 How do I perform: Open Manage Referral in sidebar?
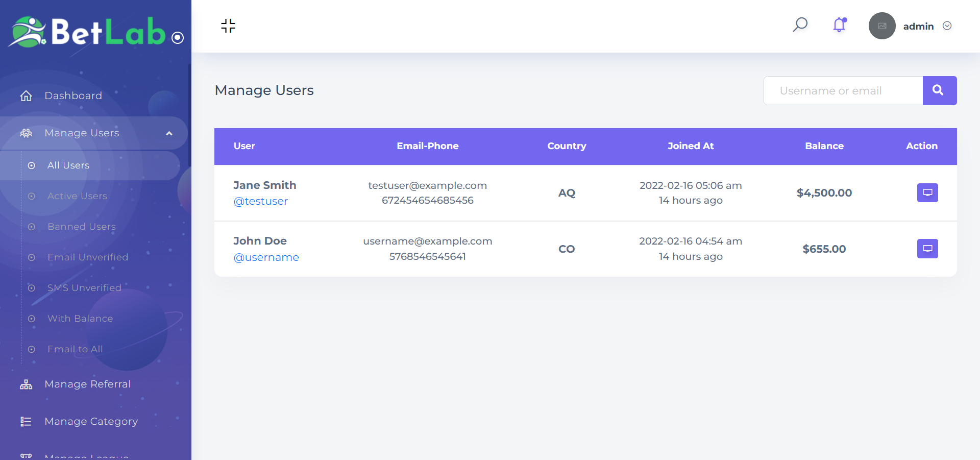pyautogui.click(x=87, y=384)
